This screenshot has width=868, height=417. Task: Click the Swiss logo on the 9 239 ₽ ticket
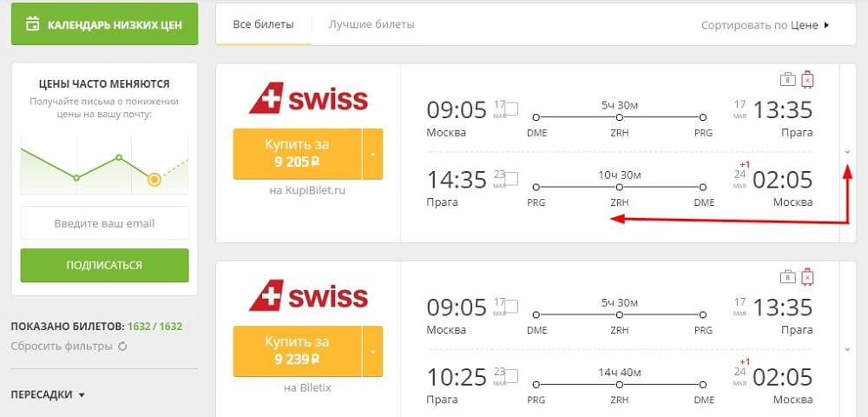point(308,295)
